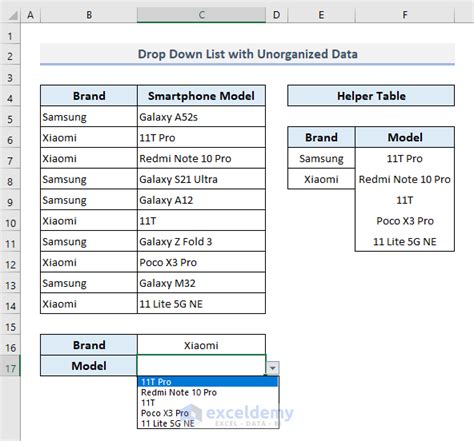Select the "Xiaomi" brand value in row 16

point(201,345)
